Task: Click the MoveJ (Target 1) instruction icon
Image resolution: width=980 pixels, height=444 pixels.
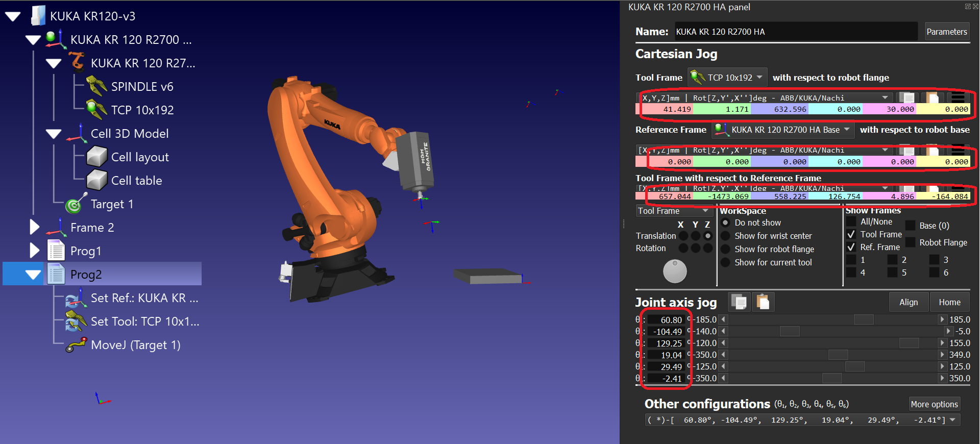Action: [x=76, y=345]
